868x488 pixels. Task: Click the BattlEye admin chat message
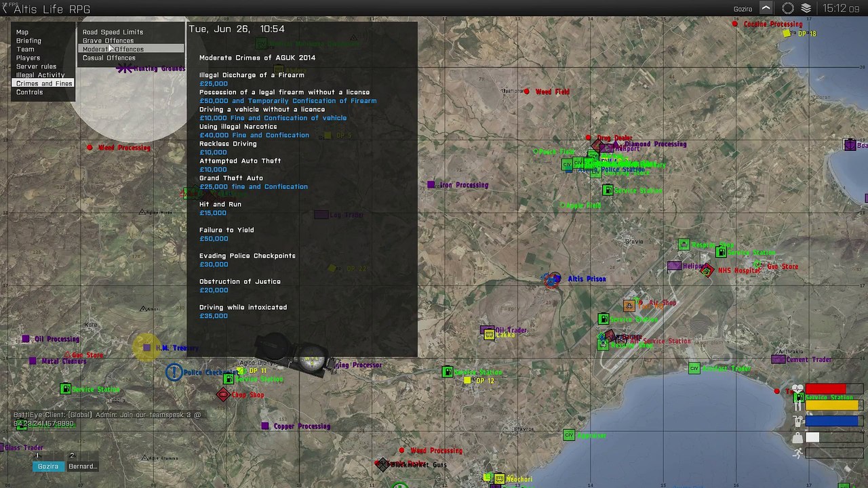pos(107,419)
